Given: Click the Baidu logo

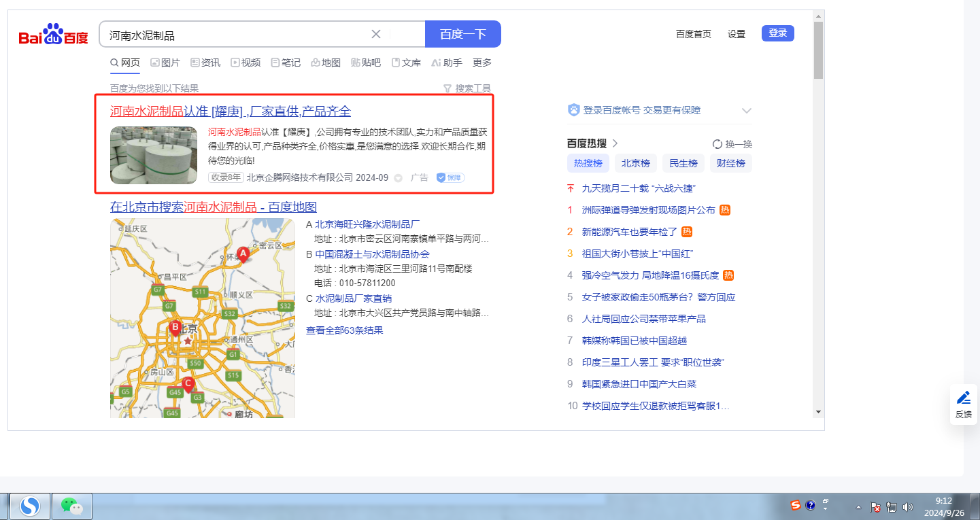Looking at the screenshot, I should 53,34.
